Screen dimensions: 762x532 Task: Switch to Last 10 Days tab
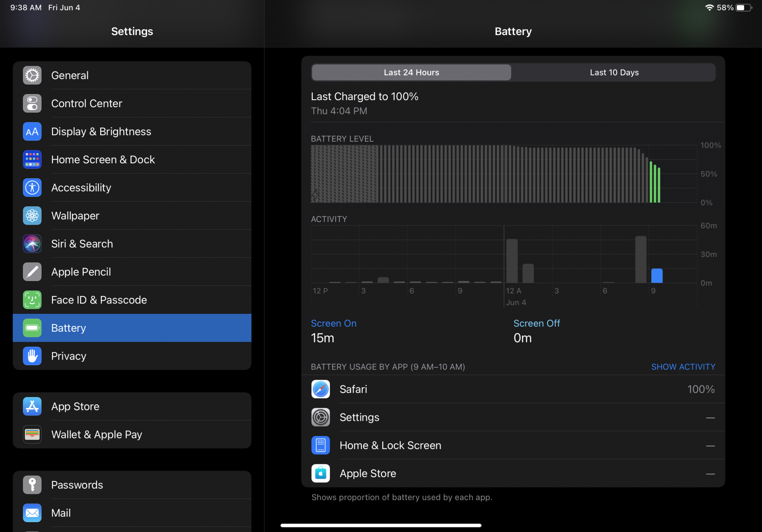[614, 72]
